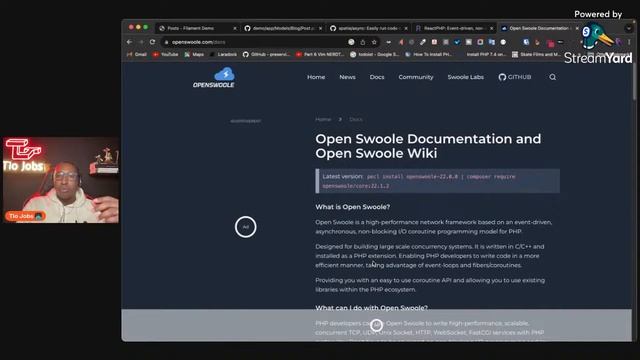This screenshot has height=360, width=640.
Task: Click the OpenSwoole cloud logo
Action: point(214,78)
